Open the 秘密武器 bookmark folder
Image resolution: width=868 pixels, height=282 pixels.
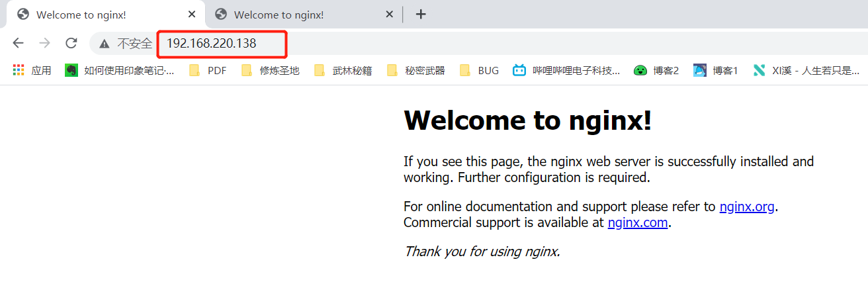pyautogui.click(x=415, y=70)
